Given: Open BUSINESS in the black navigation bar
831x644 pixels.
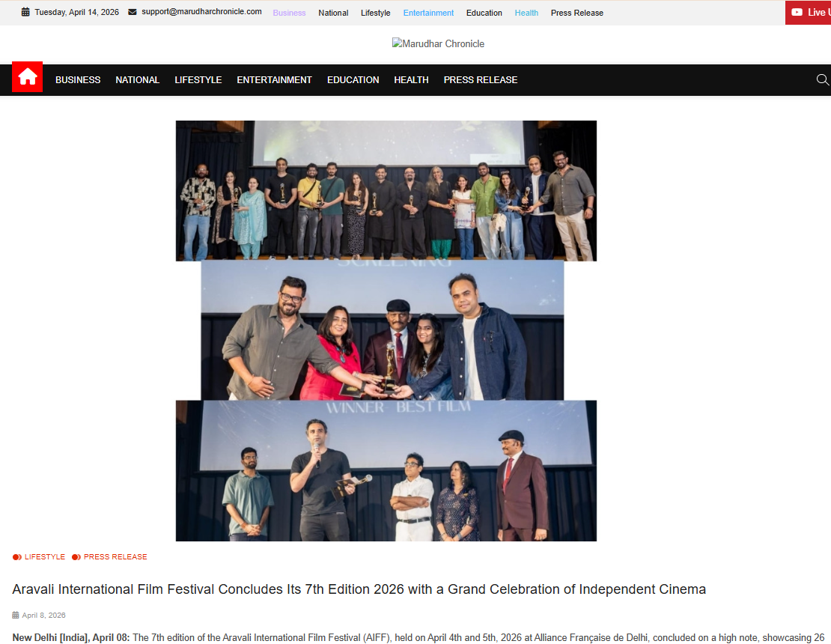Looking at the screenshot, I should click(78, 80).
